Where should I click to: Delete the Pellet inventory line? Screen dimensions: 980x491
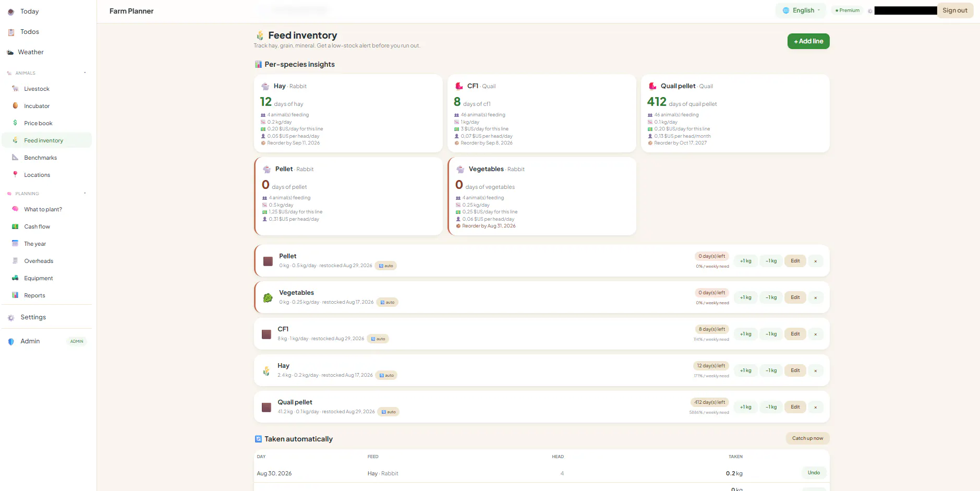pos(815,261)
